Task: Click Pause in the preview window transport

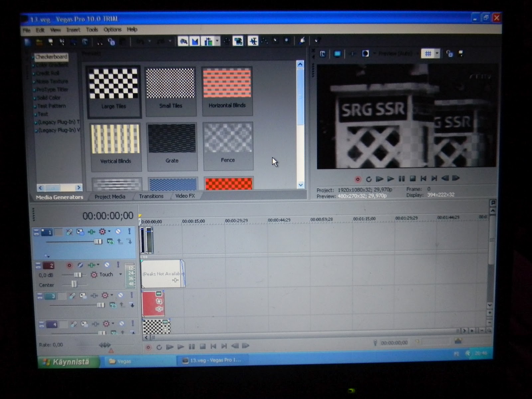Action: (402, 179)
